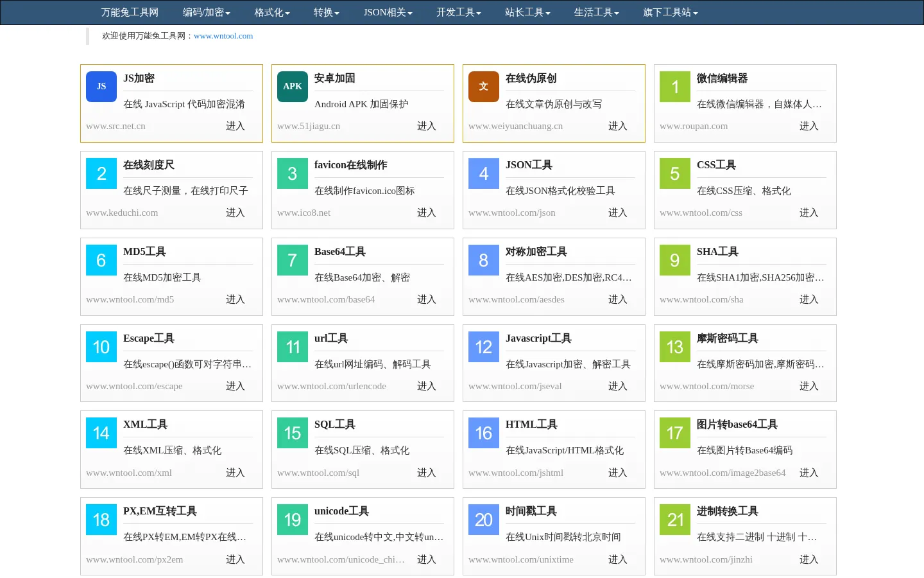The width and height of the screenshot is (924, 578).
Task: Click the orange 文 icon for 在线伪原创
Action: (484, 87)
